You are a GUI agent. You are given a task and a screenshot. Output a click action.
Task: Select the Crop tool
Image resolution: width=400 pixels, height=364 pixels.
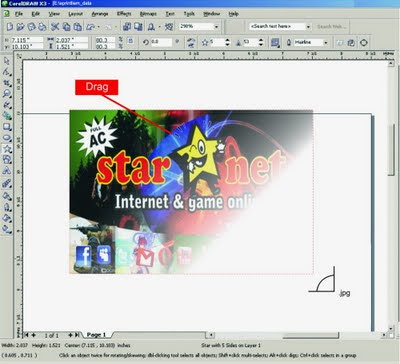[7, 83]
